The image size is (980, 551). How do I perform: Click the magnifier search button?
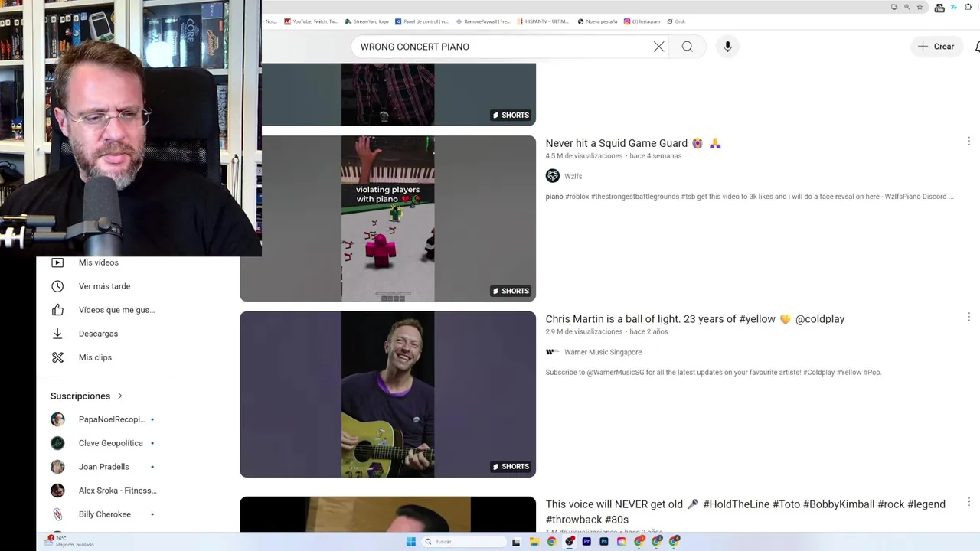pos(688,47)
